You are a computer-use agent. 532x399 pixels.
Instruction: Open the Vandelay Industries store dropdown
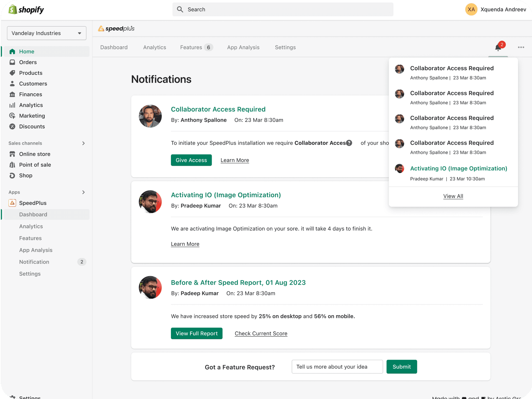pos(47,33)
